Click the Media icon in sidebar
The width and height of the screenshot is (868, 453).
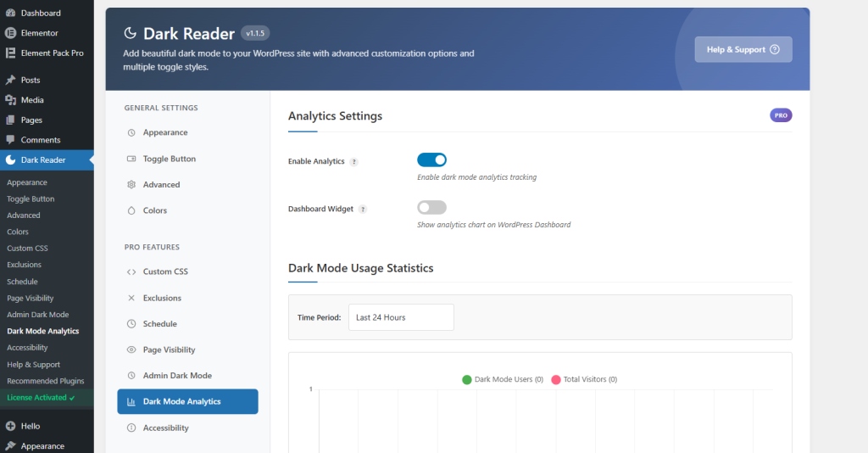tap(10, 100)
